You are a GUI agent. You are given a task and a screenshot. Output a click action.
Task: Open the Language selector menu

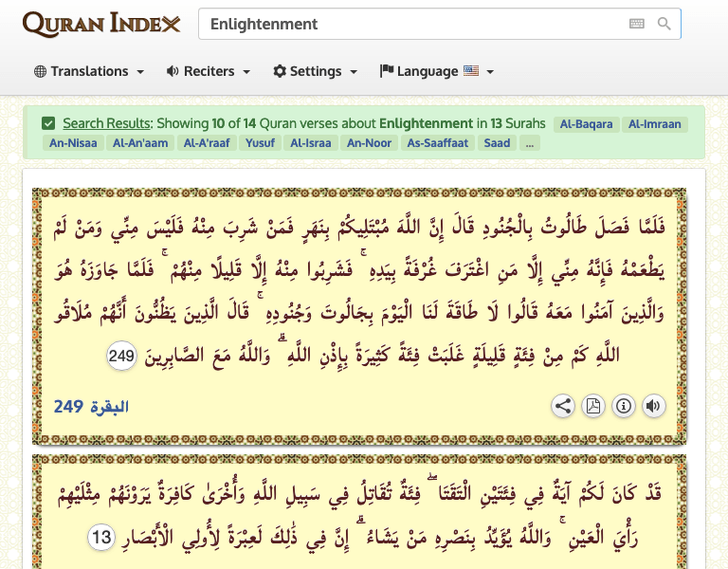coord(437,71)
